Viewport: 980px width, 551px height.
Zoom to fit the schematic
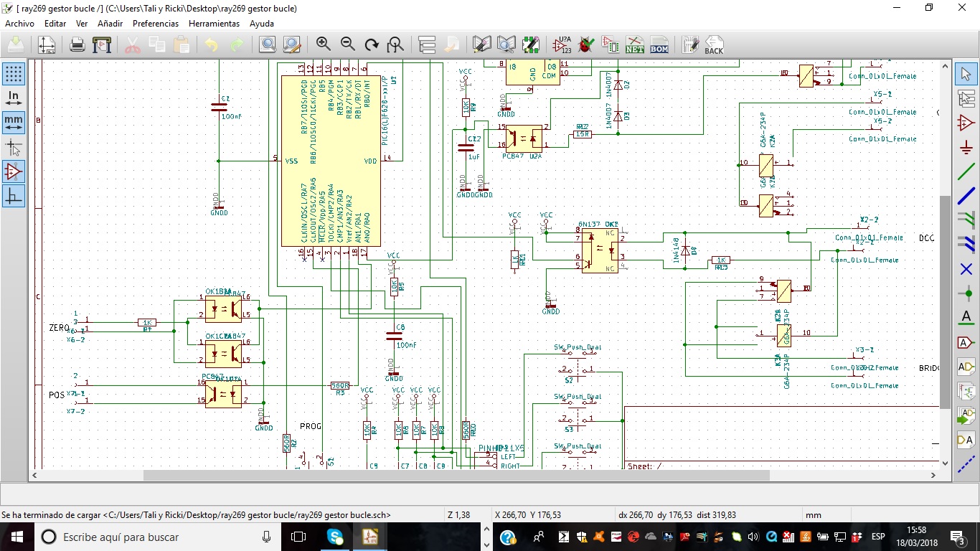[x=395, y=44]
